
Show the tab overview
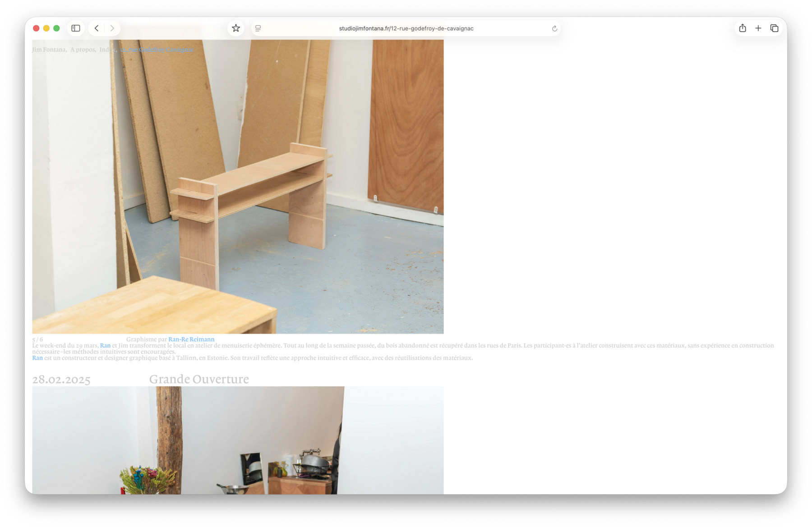pyautogui.click(x=775, y=28)
